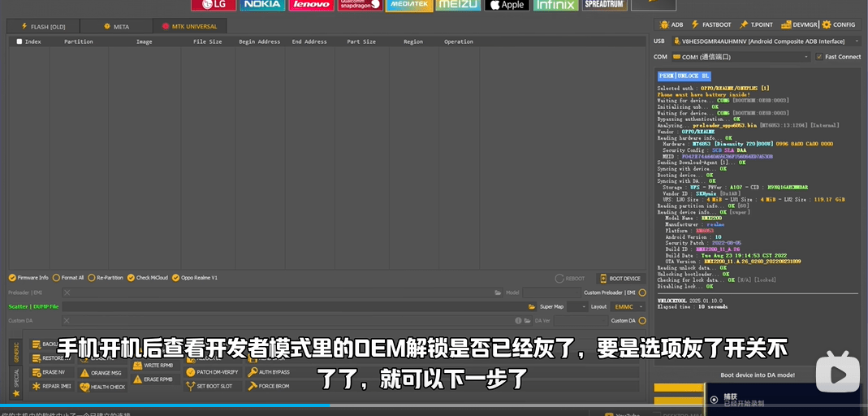Viewport: 868px width, 416px height.
Task: Click the Begin Address column header
Action: (260, 41)
